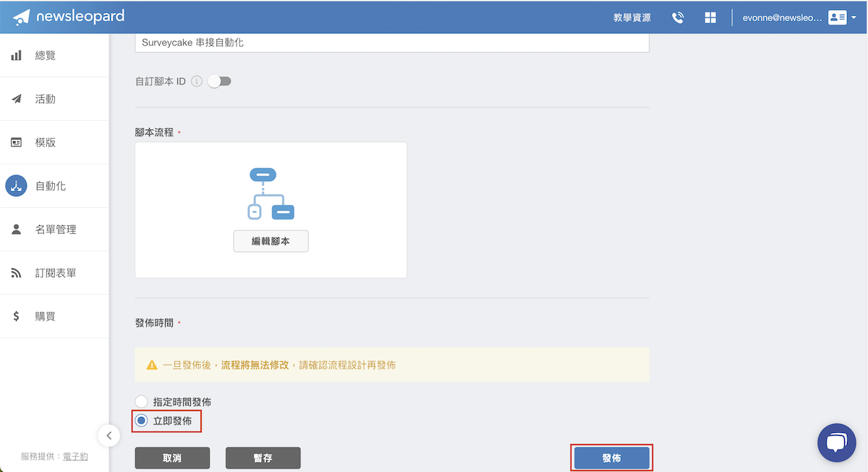Click the 自動化 workflow icon

click(x=16, y=186)
